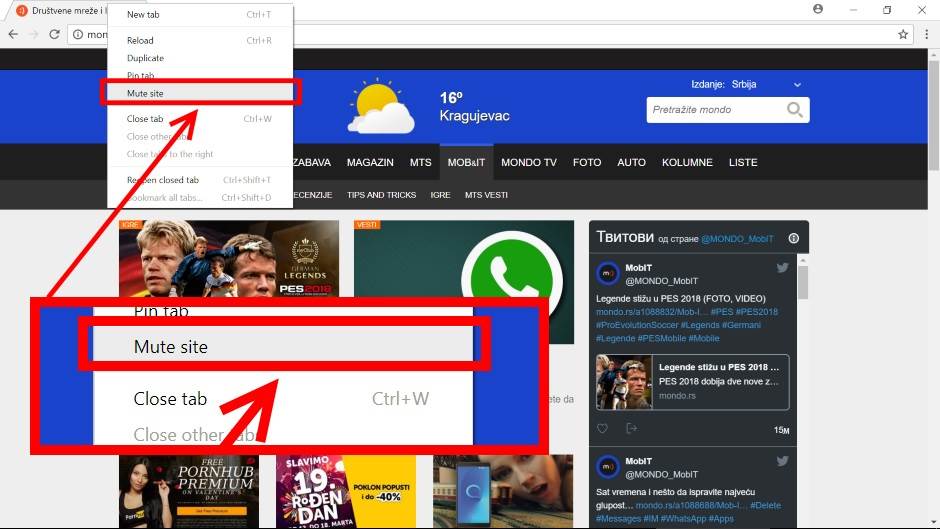The width and height of the screenshot is (940, 529).
Task: Reload page with the refresh icon
Action: tap(54, 34)
